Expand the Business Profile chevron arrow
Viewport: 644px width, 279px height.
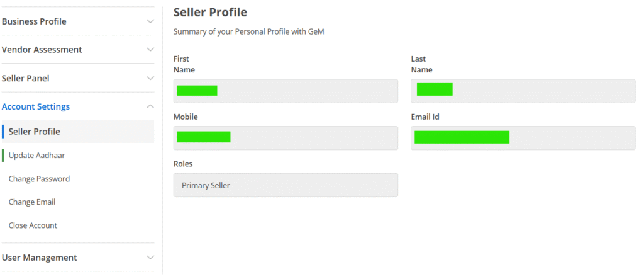[150, 21]
